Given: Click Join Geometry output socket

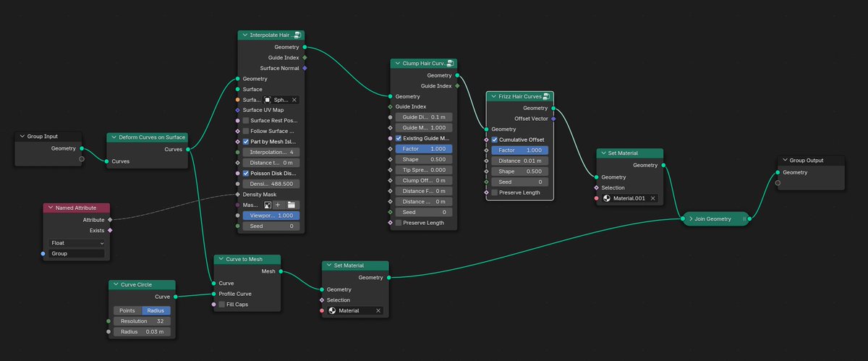Looking at the screenshot, I should point(749,218).
